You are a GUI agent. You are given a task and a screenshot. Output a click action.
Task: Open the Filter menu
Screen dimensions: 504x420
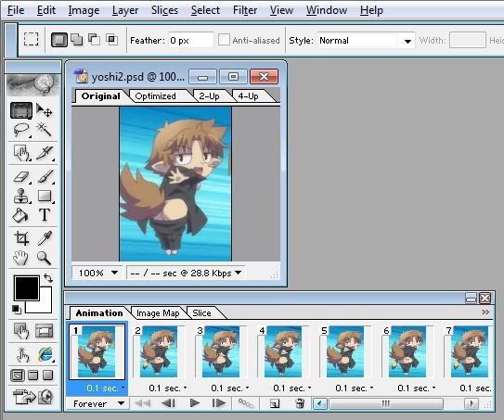coord(245,10)
